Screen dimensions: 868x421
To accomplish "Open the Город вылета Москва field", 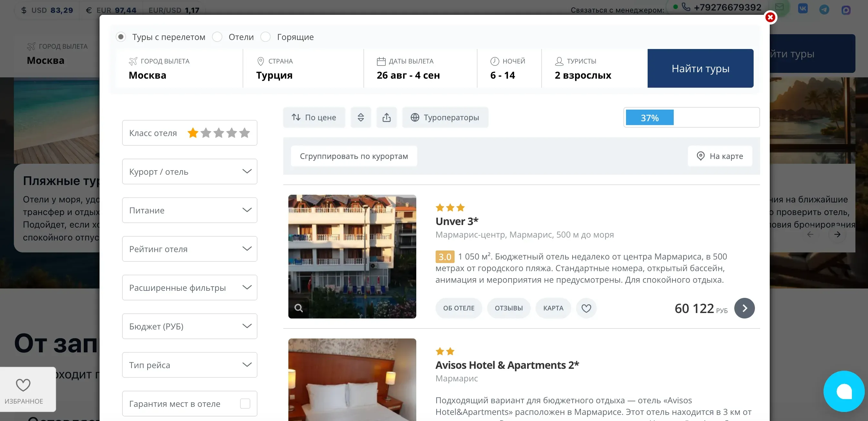I will 180,68.
